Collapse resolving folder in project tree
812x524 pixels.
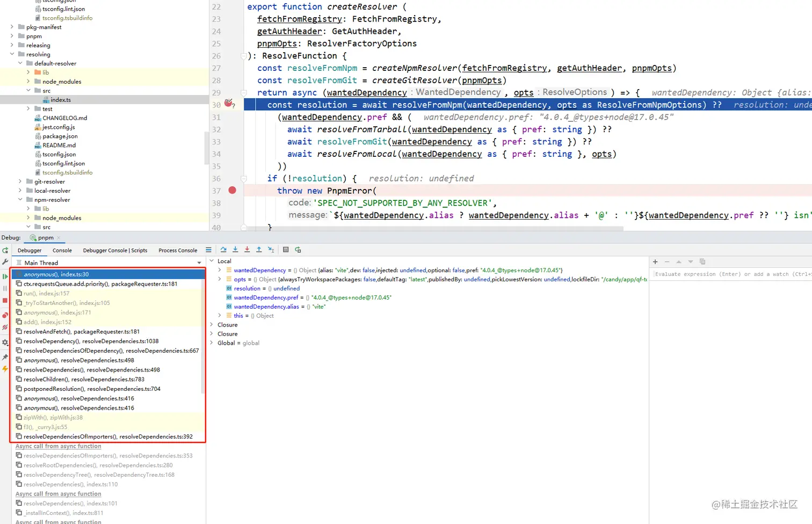(x=12, y=54)
